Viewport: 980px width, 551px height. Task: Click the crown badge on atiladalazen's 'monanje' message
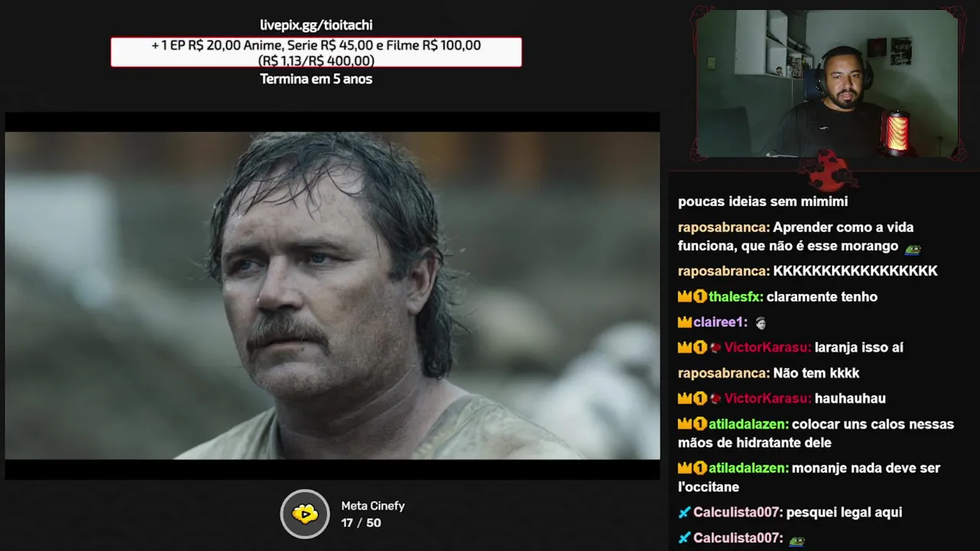(x=684, y=468)
